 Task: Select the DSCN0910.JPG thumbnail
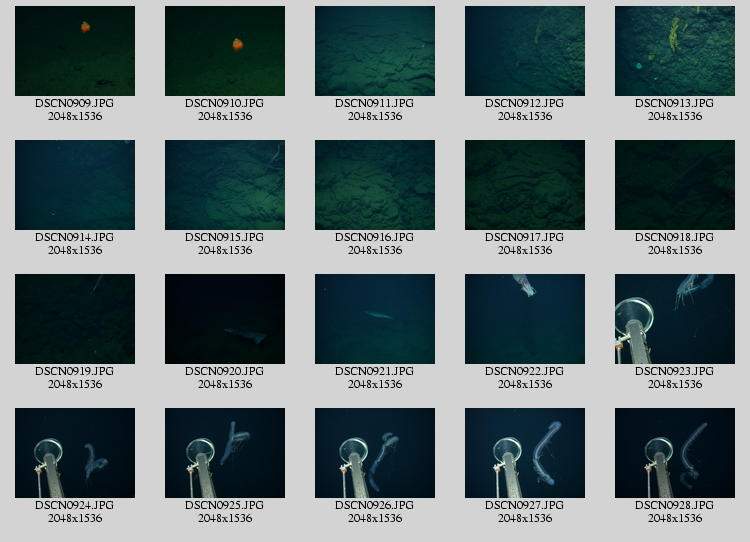pyautogui.click(x=225, y=51)
